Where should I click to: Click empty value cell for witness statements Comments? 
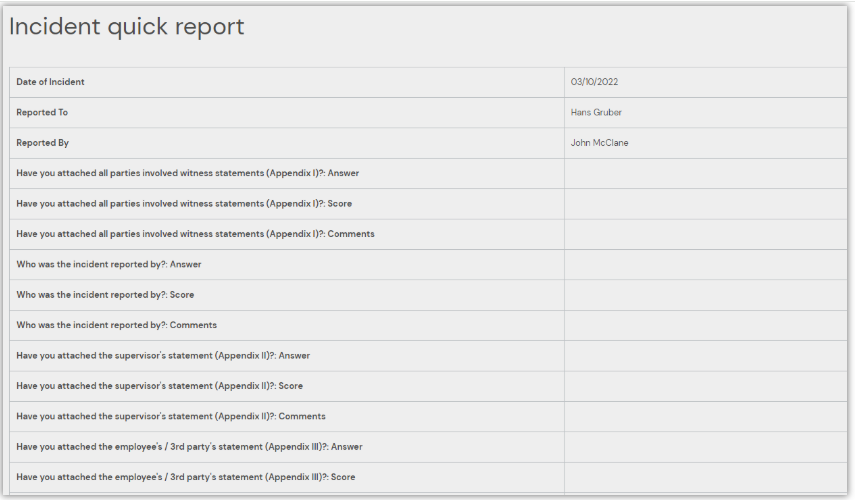pyautogui.click(x=705, y=234)
